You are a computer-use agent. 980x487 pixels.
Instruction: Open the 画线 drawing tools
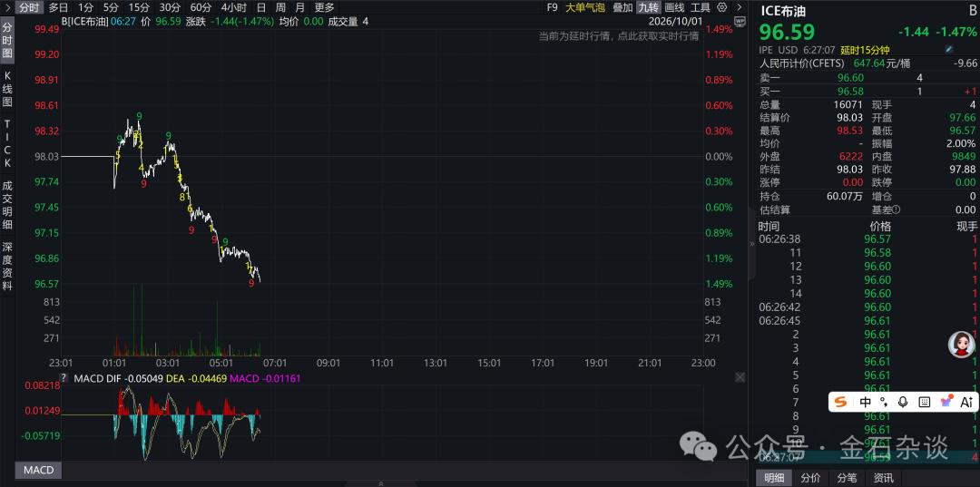(674, 7)
